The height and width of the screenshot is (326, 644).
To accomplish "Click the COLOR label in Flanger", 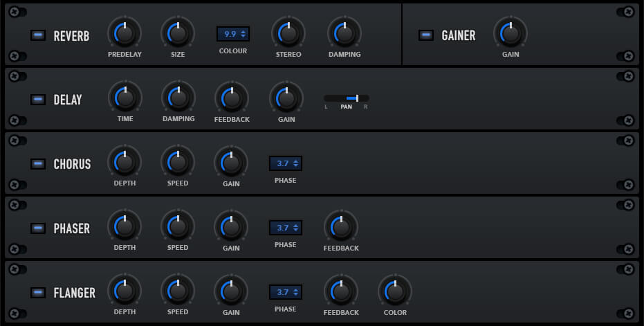I will point(395,312).
